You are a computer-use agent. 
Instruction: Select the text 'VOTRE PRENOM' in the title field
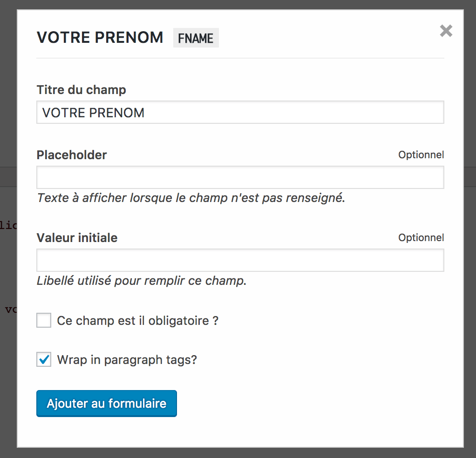(92, 112)
